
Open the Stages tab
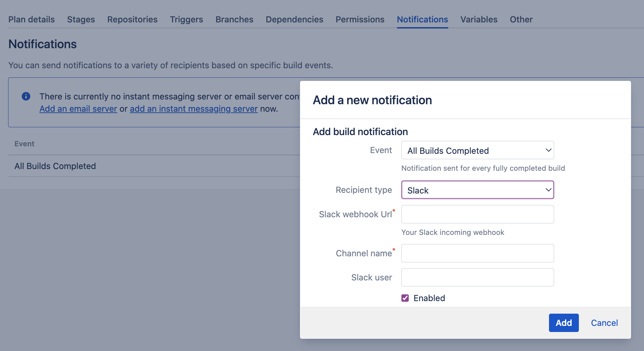point(81,19)
